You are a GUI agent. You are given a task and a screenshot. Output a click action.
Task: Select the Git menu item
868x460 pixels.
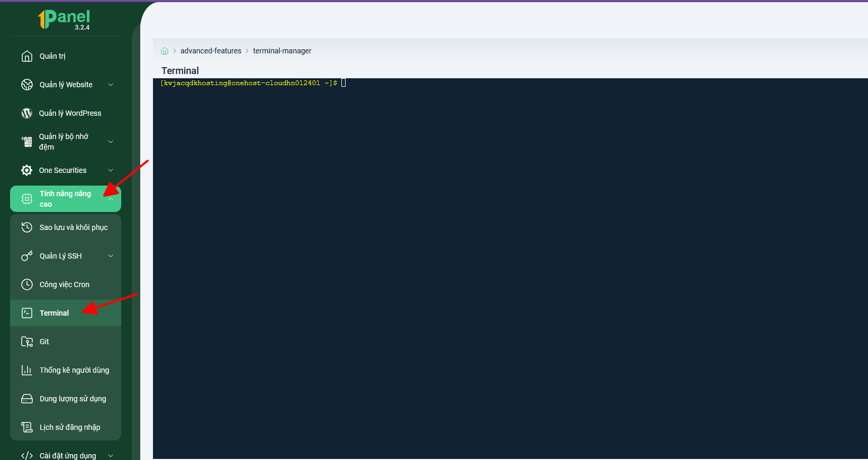pos(66,342)
